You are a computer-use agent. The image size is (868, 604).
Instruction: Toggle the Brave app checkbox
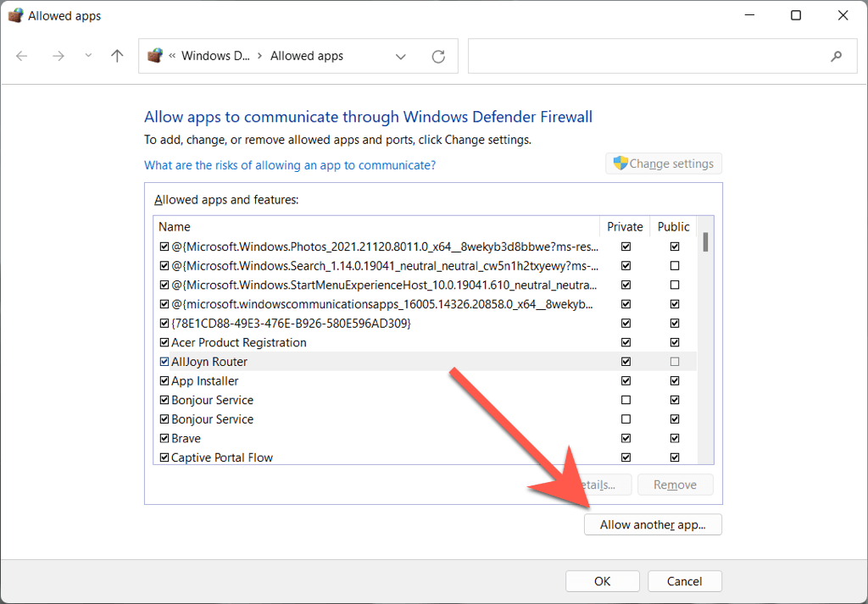pos(164,439)
